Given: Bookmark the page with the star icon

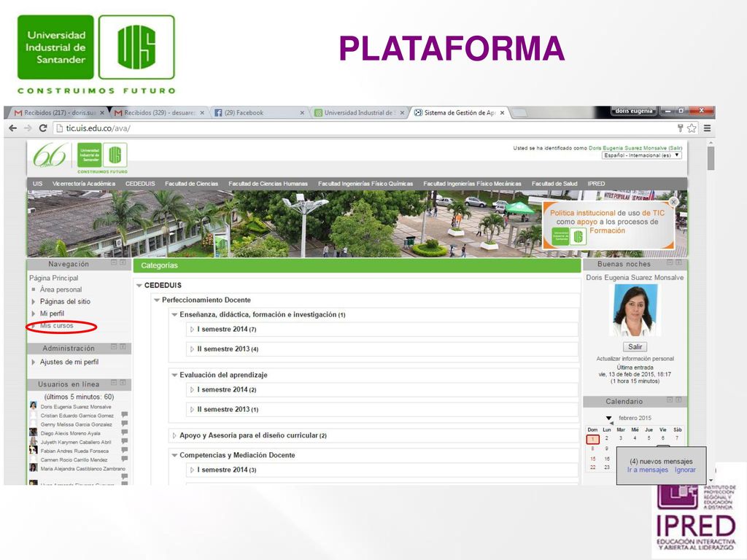Looking at the screenshot, I should pos(692,128).
